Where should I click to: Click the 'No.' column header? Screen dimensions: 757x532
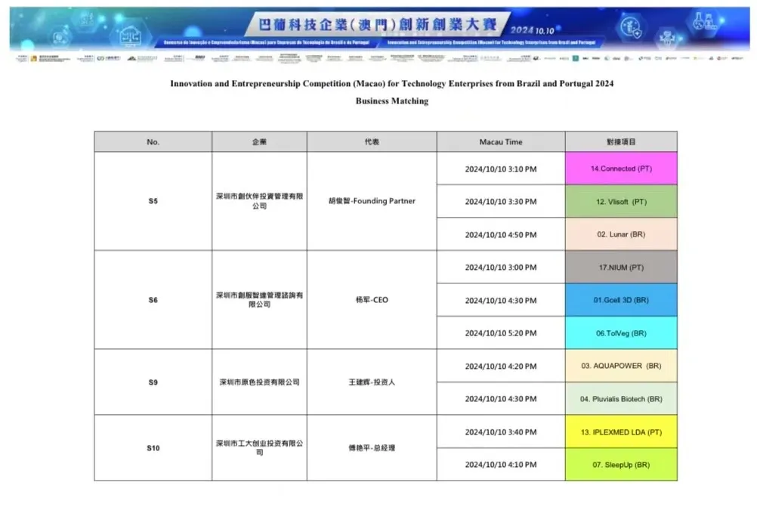152,141
